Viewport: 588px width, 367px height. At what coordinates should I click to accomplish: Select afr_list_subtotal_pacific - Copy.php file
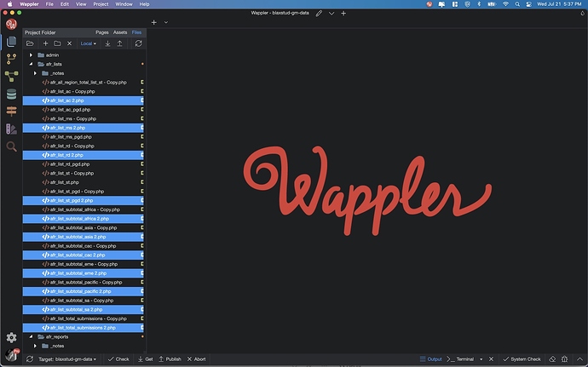[x=83, y=283]
